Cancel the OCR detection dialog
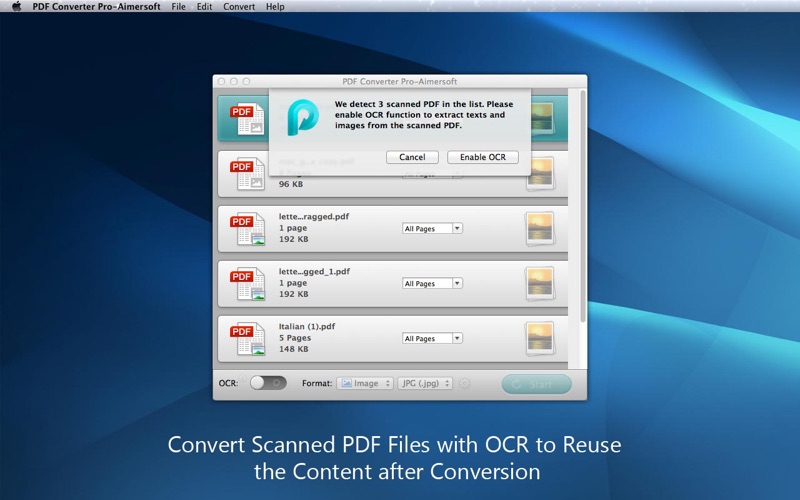 click(412, 157)
